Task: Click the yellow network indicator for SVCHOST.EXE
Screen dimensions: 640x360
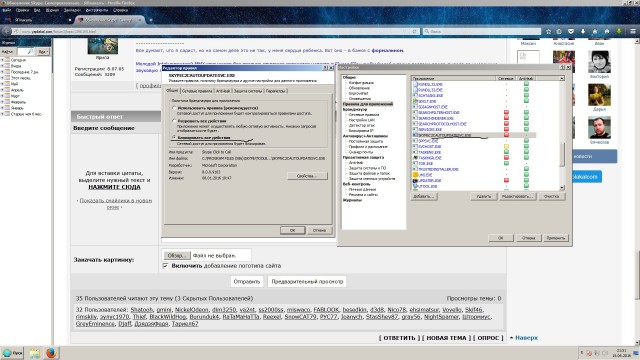Action: (x=506, y=146)
